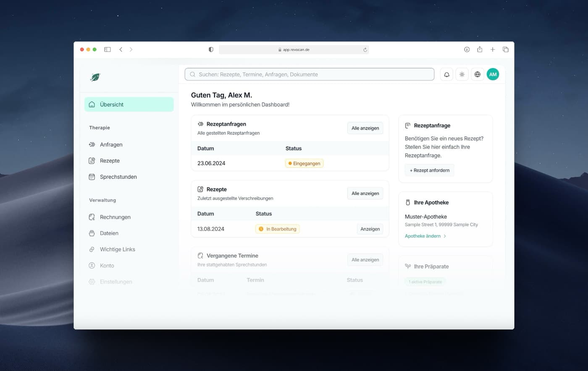Select the Anfragen arrows icon in sidebar
588x371 pixels.
[x=92, y=144]
